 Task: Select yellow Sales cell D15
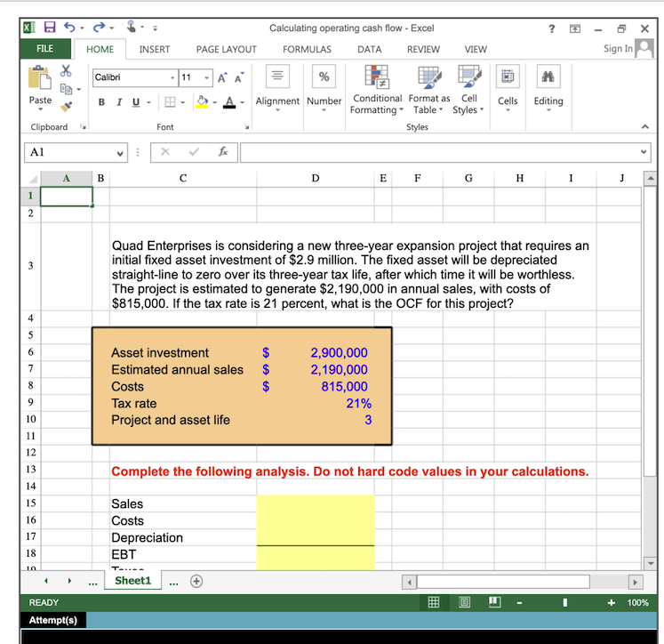click(x=316, y=503)
